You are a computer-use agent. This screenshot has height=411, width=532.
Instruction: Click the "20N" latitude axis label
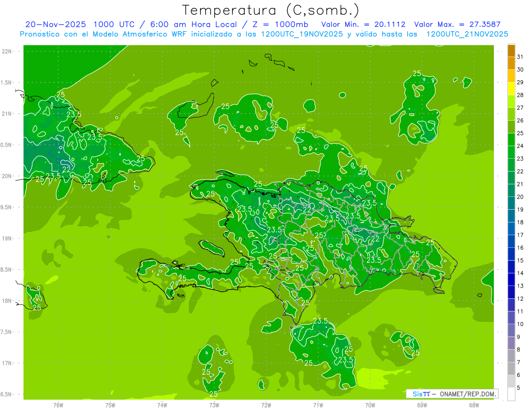tap(7, 176)
